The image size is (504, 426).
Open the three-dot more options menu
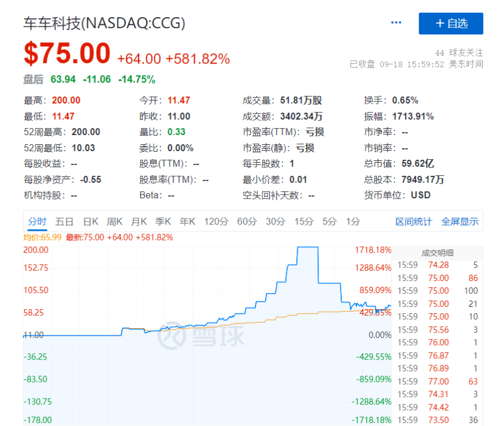tap(396, 22)
